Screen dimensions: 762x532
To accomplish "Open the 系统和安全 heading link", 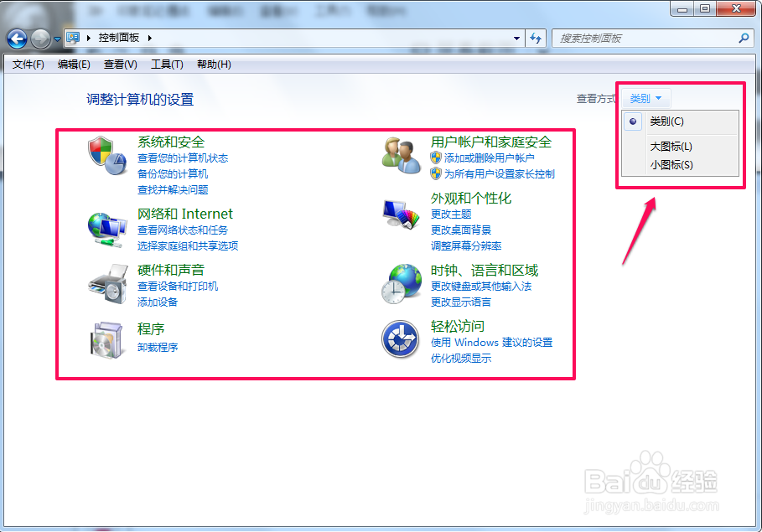I will pos(171,142).
